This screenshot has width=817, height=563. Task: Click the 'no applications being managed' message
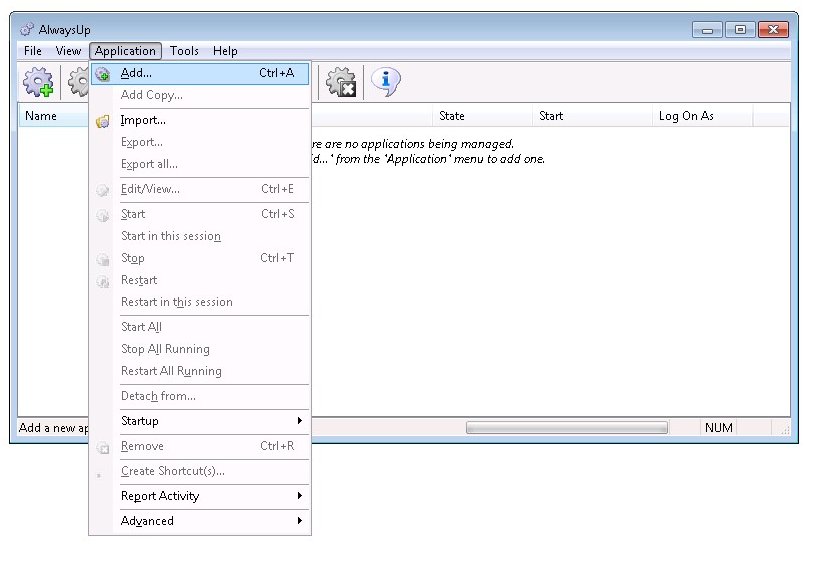pos(413,144)
